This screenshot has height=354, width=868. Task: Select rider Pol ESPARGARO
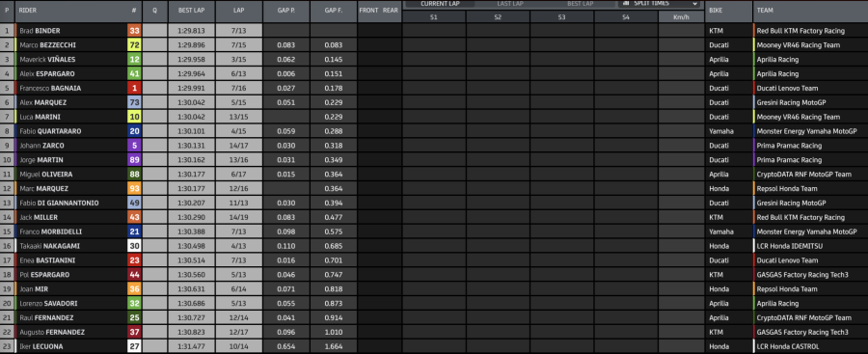(x=44, y=275)
